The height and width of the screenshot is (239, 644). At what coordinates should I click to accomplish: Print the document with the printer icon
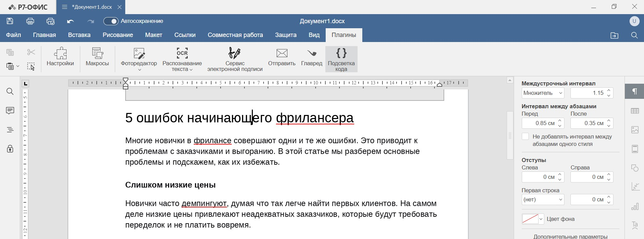coord(30,21)
